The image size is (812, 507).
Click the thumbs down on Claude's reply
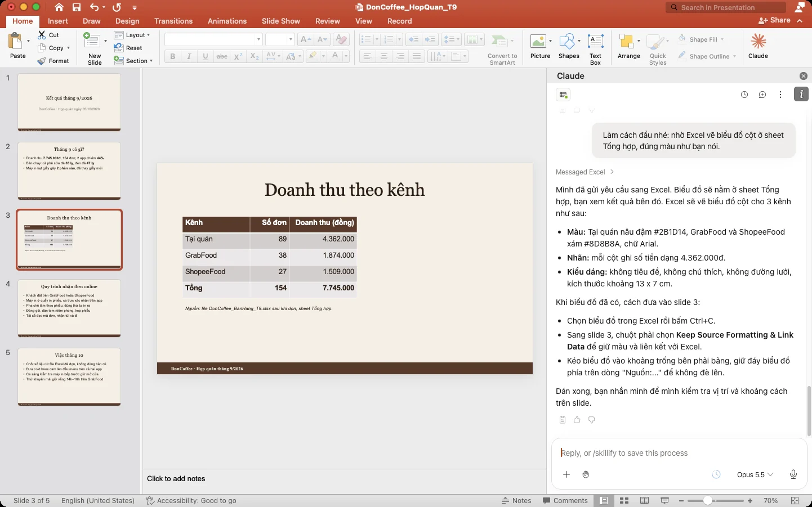592,420
